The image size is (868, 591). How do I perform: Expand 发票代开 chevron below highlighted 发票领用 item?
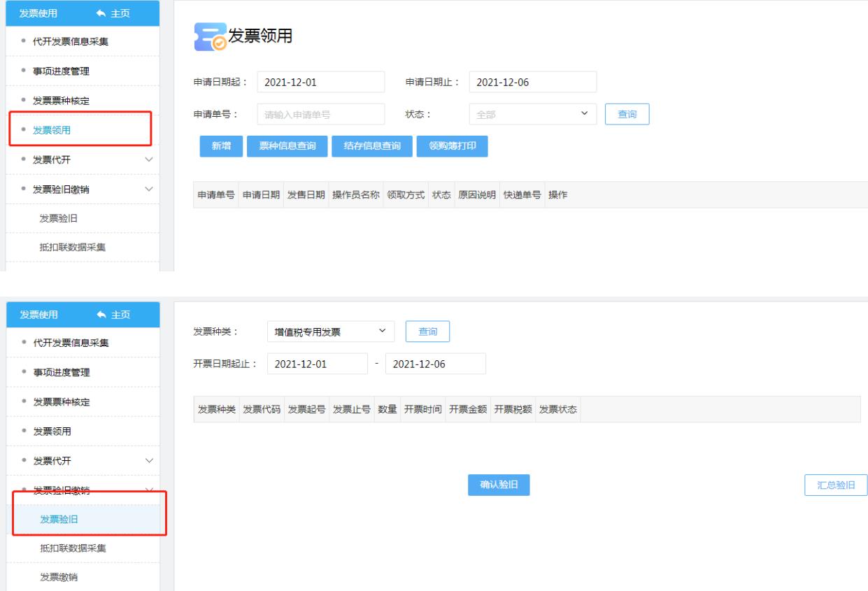coord(148,159)
